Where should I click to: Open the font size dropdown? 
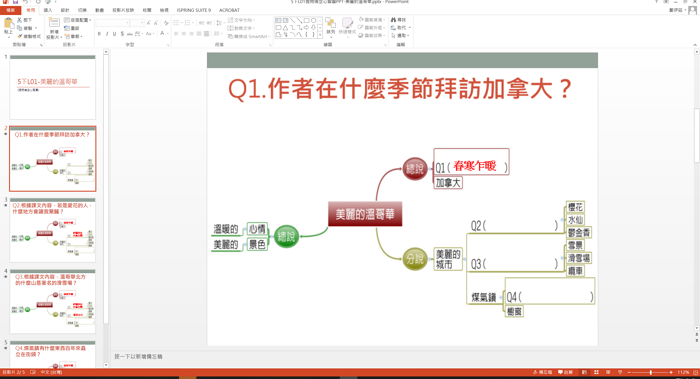[142, 23]
